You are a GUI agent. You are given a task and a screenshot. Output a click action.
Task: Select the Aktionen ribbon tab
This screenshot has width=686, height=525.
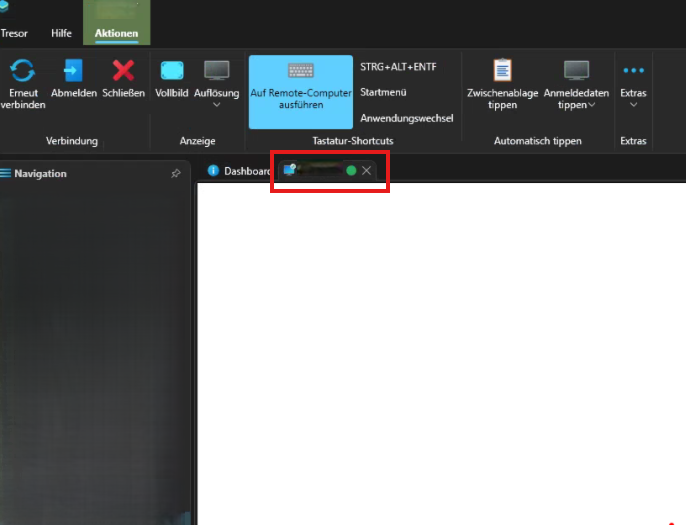point(116,33)
